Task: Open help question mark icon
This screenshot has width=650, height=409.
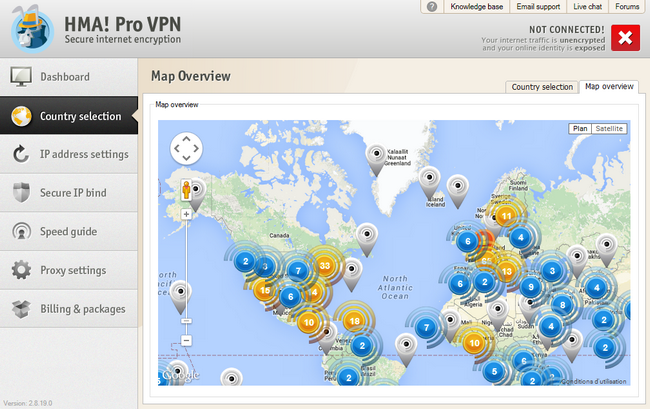Action: (x=432, y=7)
